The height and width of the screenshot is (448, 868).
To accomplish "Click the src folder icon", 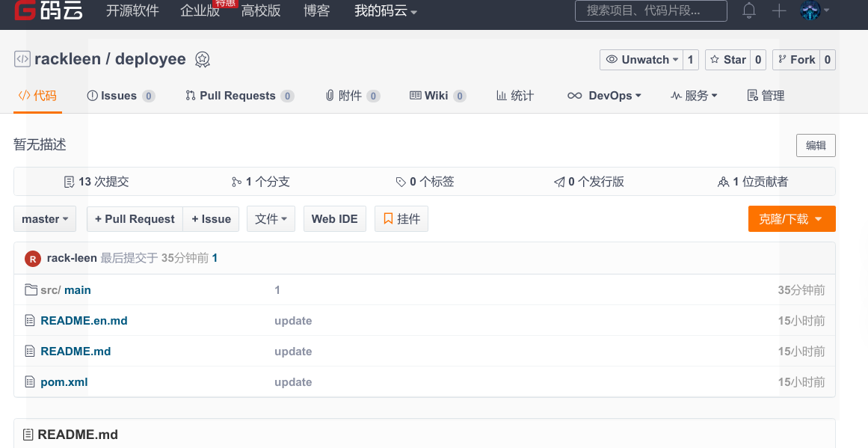I will click(x=31, y=289).
